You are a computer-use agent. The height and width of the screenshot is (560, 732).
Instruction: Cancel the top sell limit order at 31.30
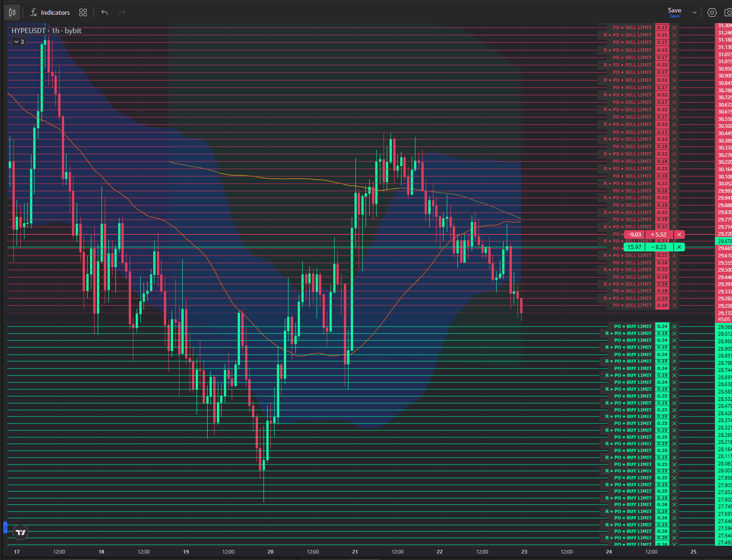pos(674,28)
